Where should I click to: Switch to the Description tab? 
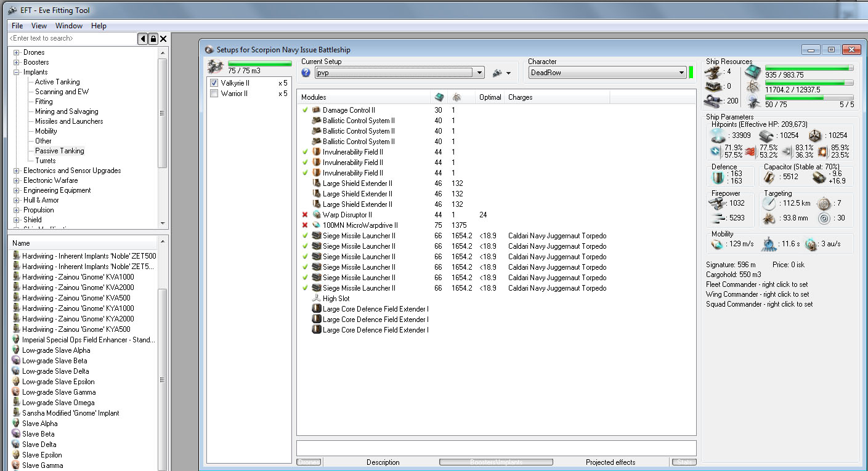click(383, 462)
